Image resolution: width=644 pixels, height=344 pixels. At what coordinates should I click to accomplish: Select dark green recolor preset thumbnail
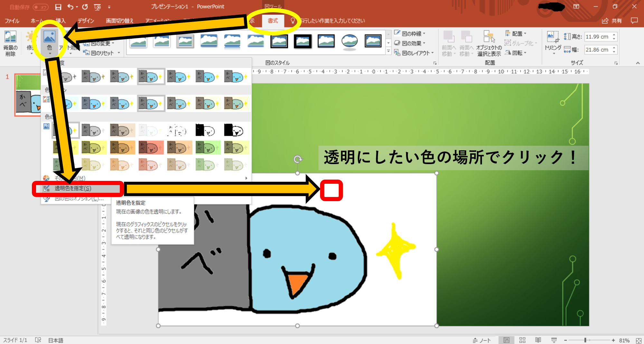click(x=208, y=148)
